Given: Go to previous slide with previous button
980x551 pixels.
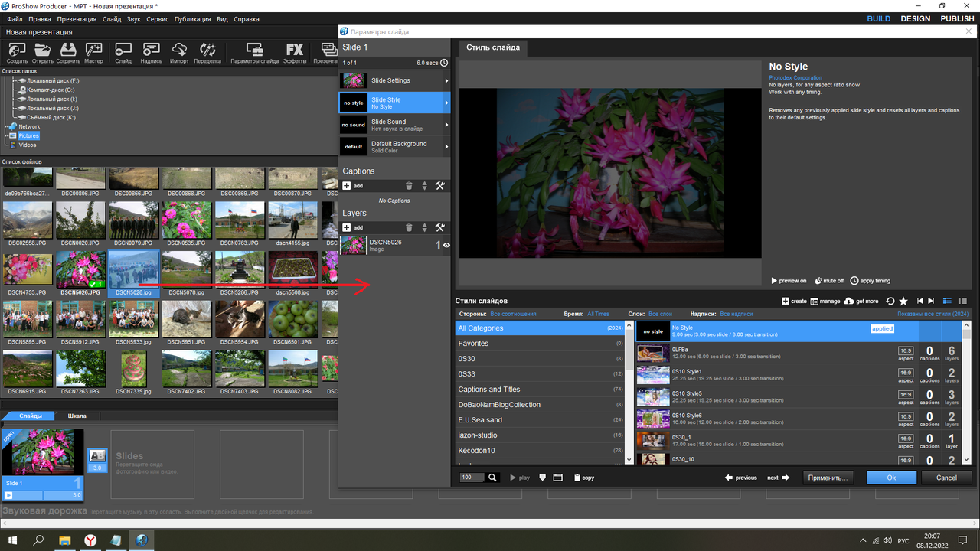Looking at the screenshot, I should pos(741,478).
